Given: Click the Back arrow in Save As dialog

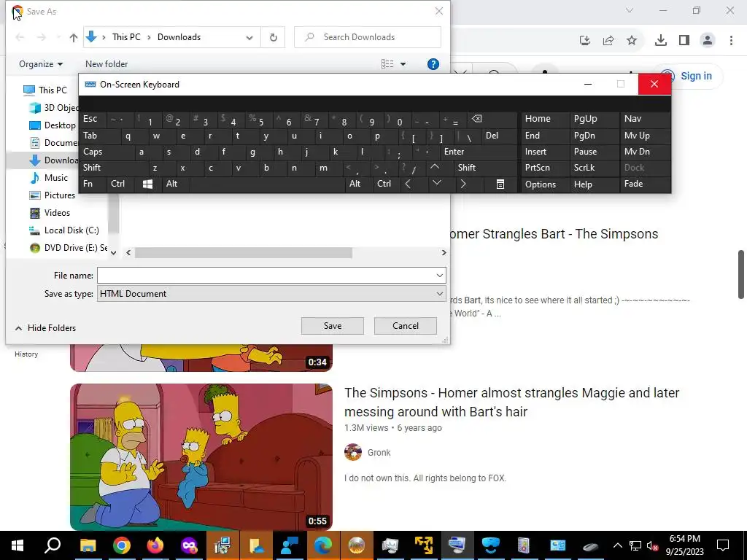Looking at the screenshot, I should (x=20, y=37).
